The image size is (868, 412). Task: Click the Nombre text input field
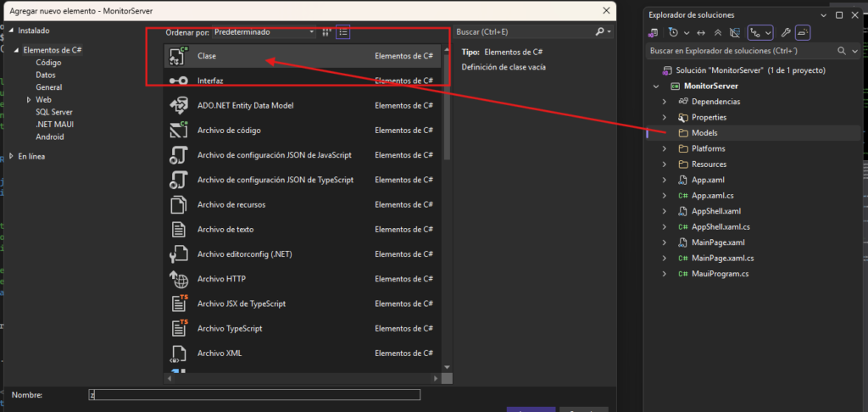point(254,395)
